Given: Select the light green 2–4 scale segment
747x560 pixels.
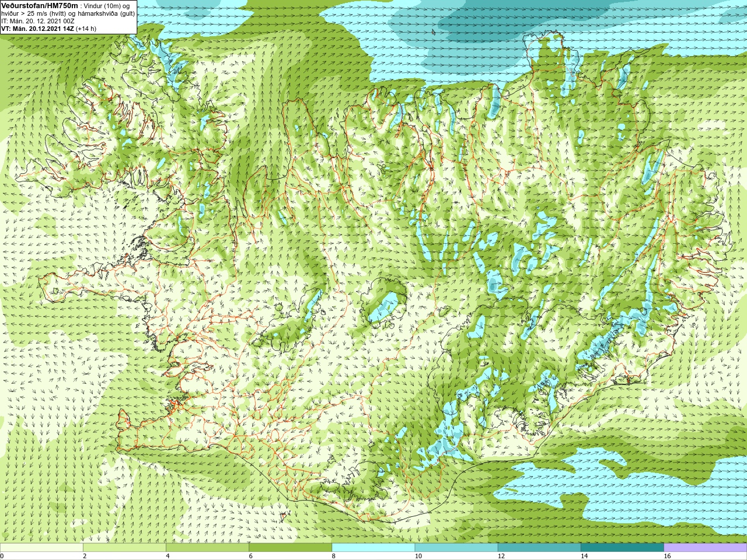Looking at the screenshot, I should tap(124, 547).
